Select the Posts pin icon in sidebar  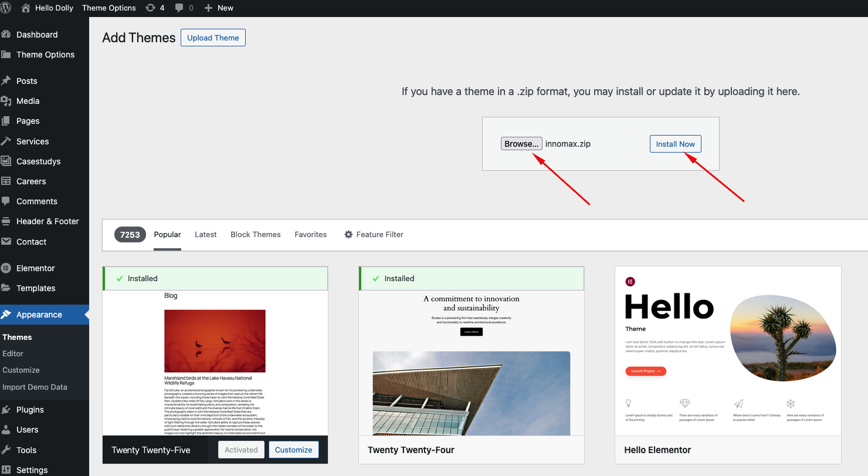click(x=7, y=80)
